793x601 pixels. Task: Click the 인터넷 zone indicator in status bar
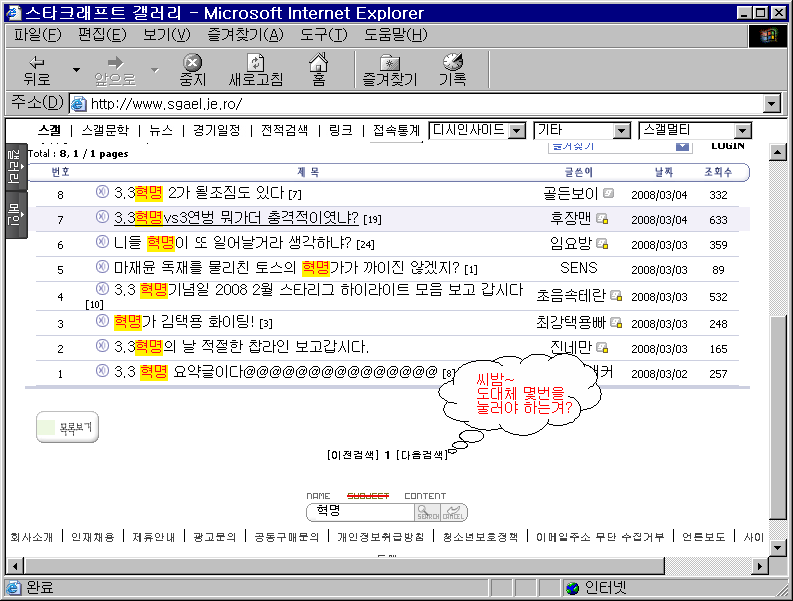point(597,588)
